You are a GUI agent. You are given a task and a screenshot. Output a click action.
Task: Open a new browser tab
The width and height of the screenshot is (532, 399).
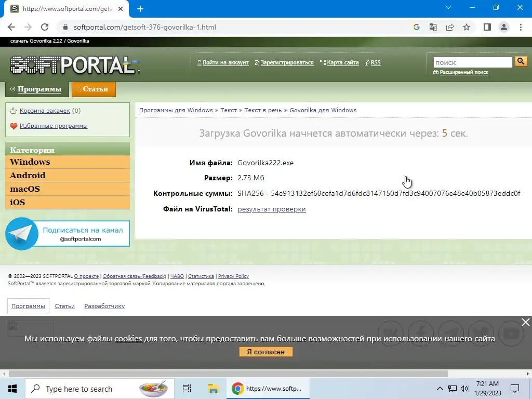(x=140, y=9)
